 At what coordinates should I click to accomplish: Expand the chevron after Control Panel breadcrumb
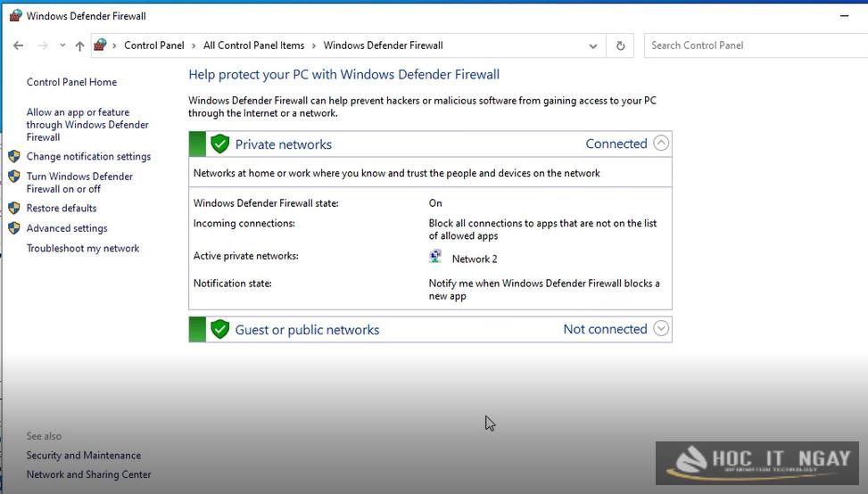[x=194, y=45]
